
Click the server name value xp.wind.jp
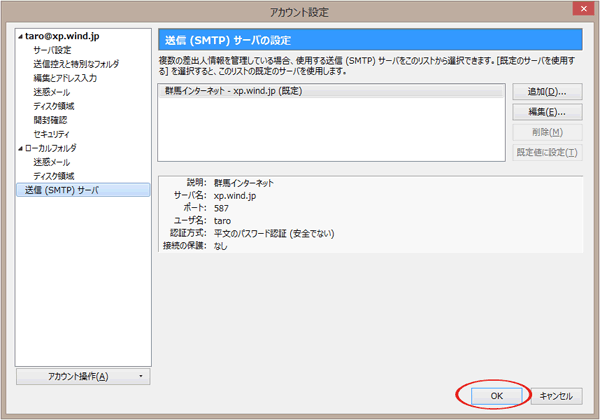point(235,196)
